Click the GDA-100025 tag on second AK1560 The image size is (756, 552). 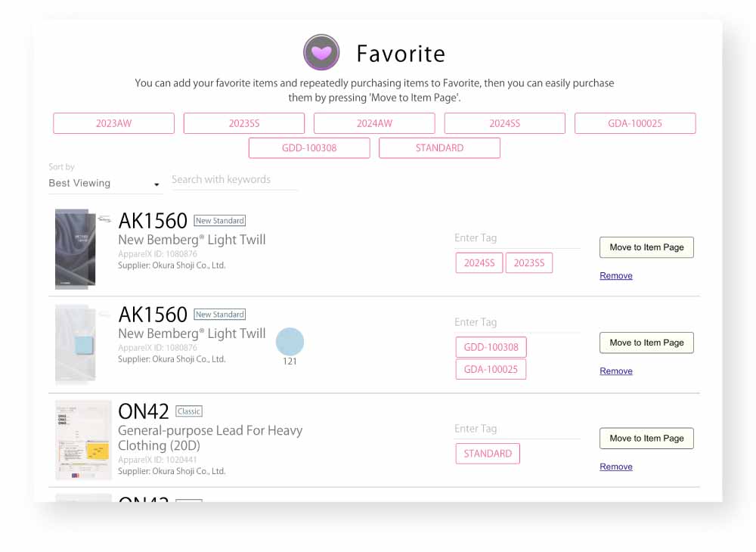(491, 369)
